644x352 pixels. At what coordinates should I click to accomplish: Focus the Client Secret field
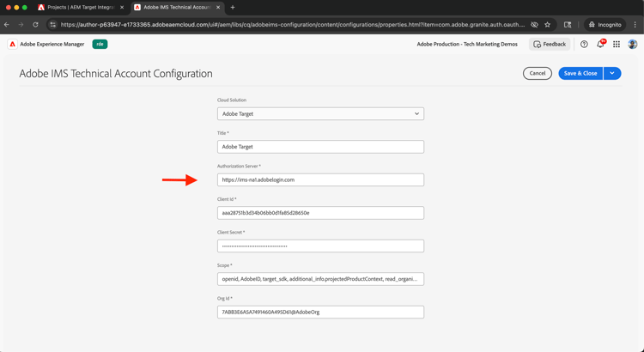320,246
